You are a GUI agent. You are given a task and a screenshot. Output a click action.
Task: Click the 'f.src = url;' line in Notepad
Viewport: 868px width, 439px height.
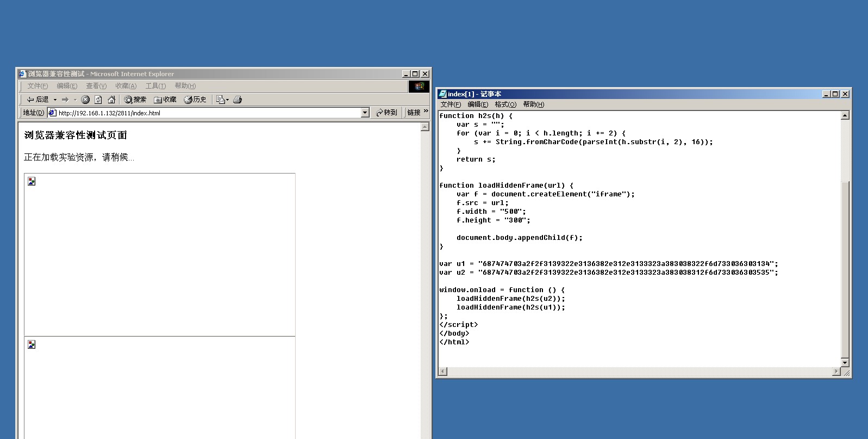pos(483,203)
